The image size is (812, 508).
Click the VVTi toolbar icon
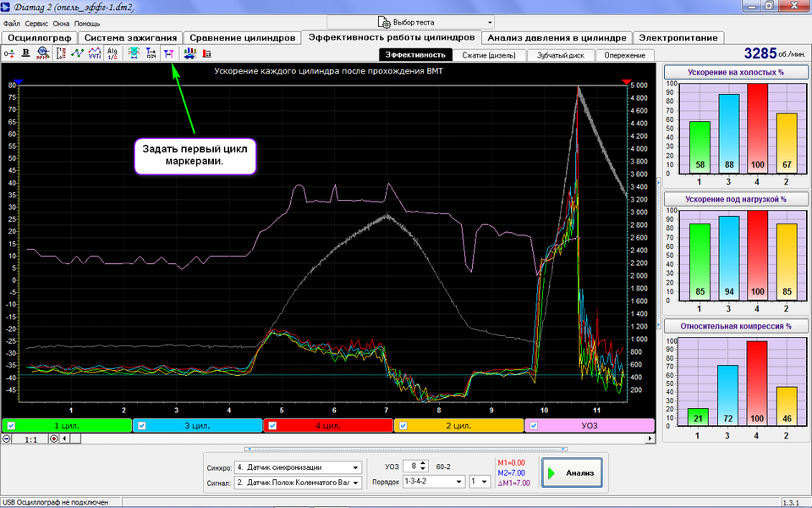click(95, 52)
